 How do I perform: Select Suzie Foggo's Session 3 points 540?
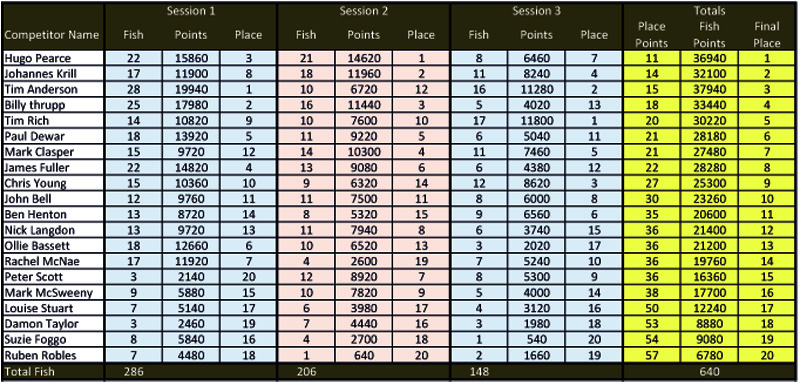pos(536,340)
